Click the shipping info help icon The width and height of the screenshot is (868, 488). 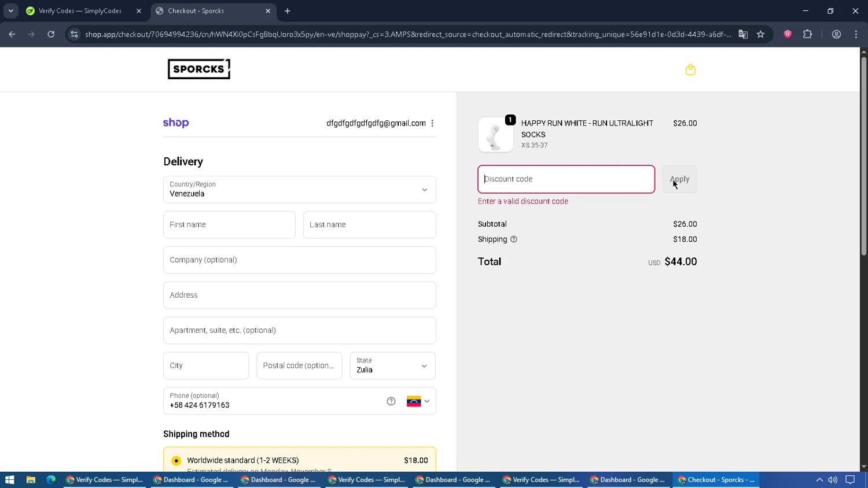(514, 239)
